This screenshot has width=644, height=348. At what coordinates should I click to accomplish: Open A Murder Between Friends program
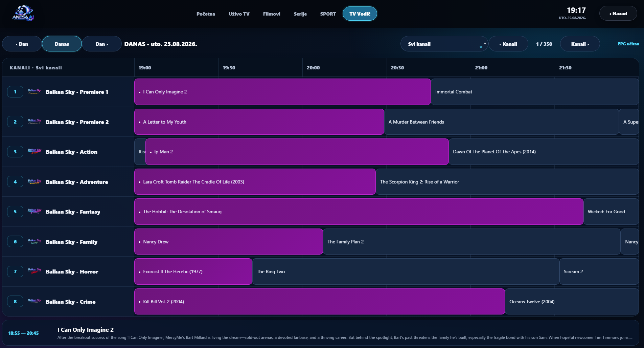502,122
